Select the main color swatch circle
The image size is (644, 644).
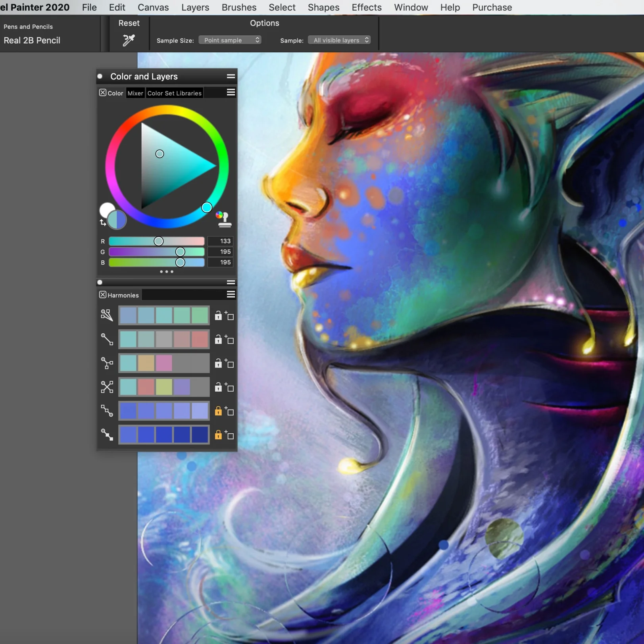[117, 220]
